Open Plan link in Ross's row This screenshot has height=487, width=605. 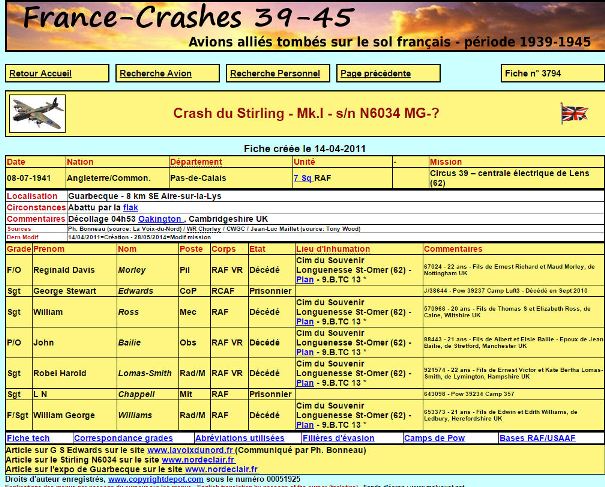tap(305, 322)
